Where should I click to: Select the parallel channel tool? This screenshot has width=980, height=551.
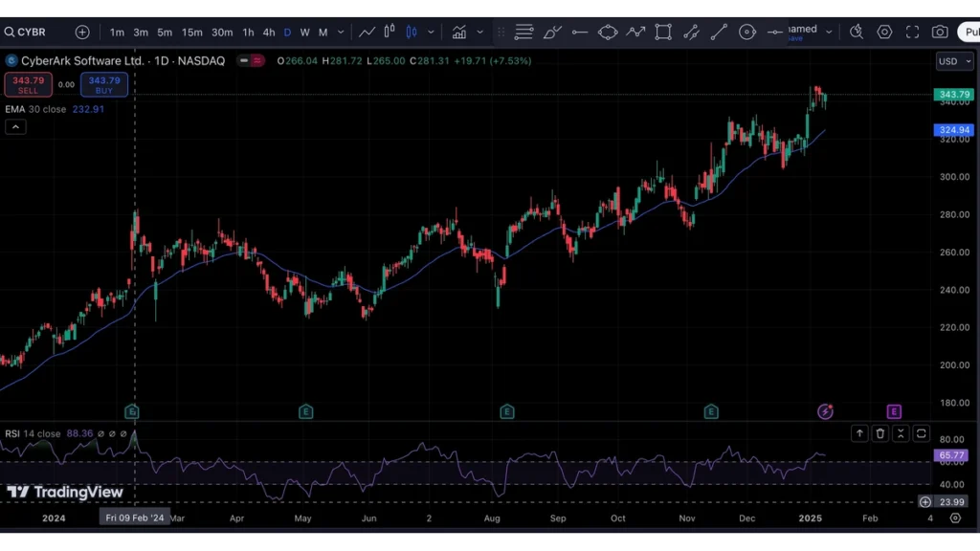coord(691,32)
